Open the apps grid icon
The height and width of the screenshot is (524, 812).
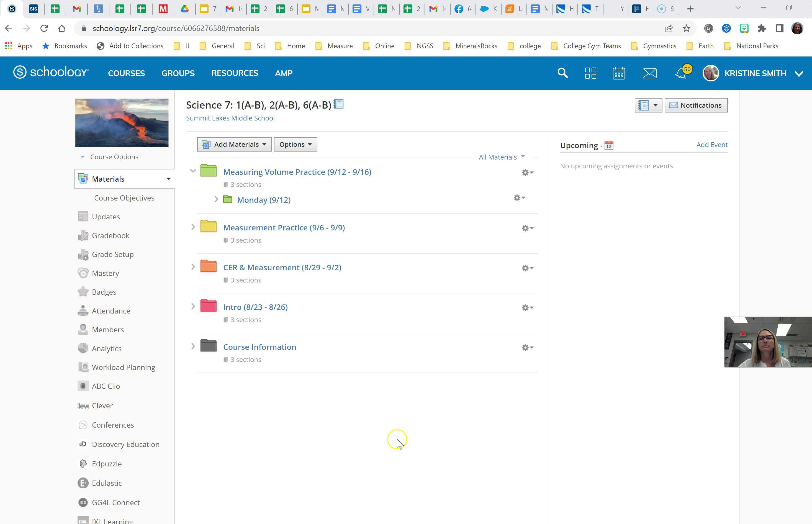(x=590, y=73)
